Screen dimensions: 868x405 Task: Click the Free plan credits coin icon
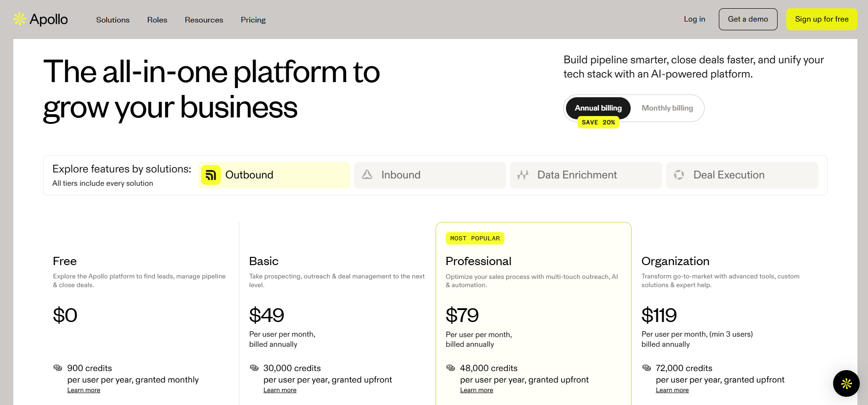point(58,368)
